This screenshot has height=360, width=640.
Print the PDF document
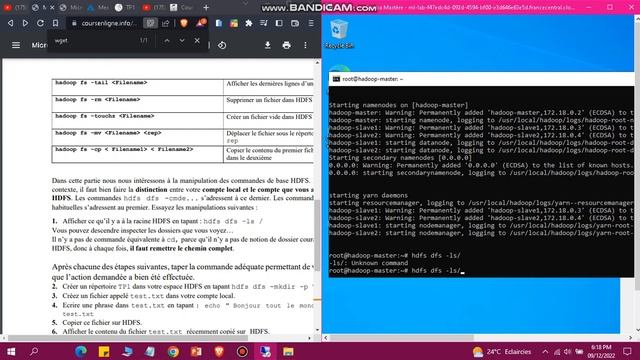point(287,45)
